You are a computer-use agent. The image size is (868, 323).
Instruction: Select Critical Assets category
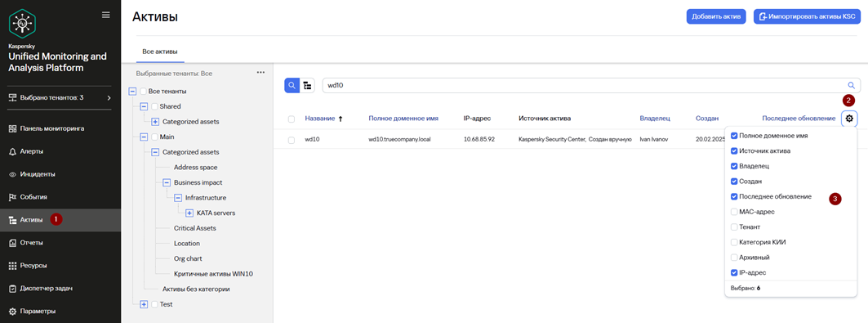tap(195, 228)
